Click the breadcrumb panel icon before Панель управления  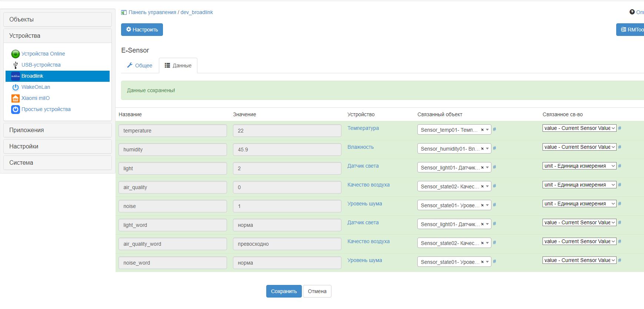(124, 13)
